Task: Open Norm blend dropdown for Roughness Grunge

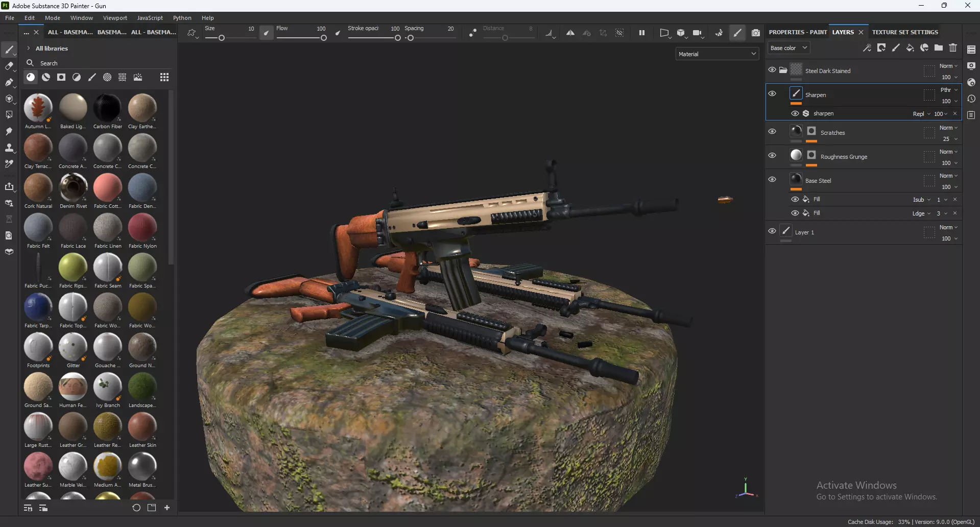Action: [x=948, y=152]
